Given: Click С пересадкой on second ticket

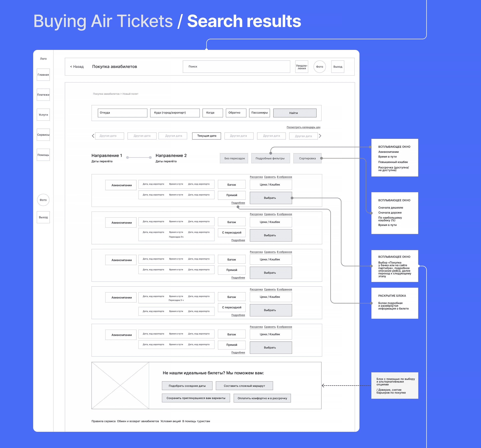Looking at the screenshot, I should click(232, 233).
